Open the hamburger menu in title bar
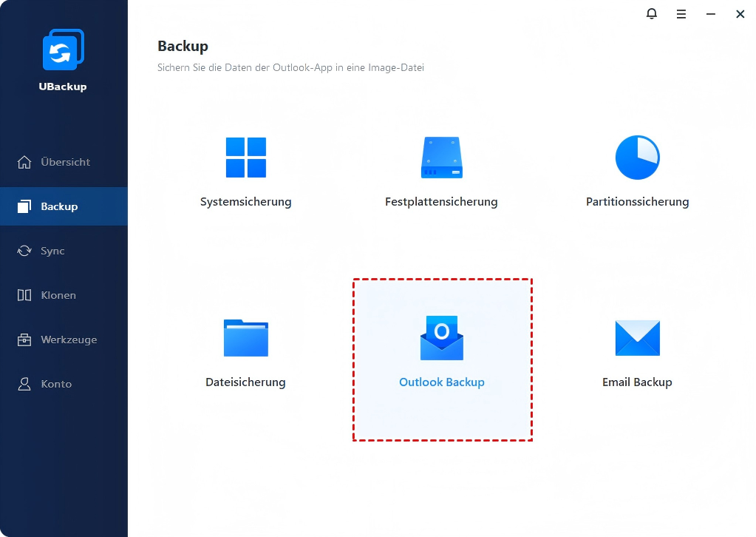756x537 pixels. pyautogui.click(x=681, y=13)
